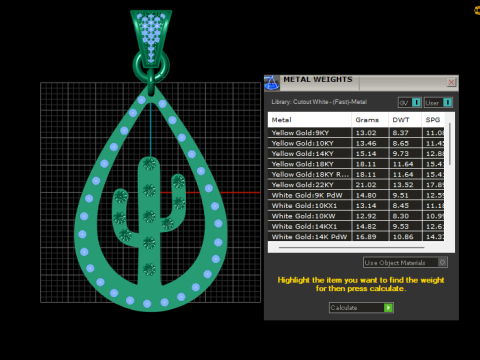The image size is (480, 360).
Task: Click the 21.02 grams value
Action: (x=366, y=185)
